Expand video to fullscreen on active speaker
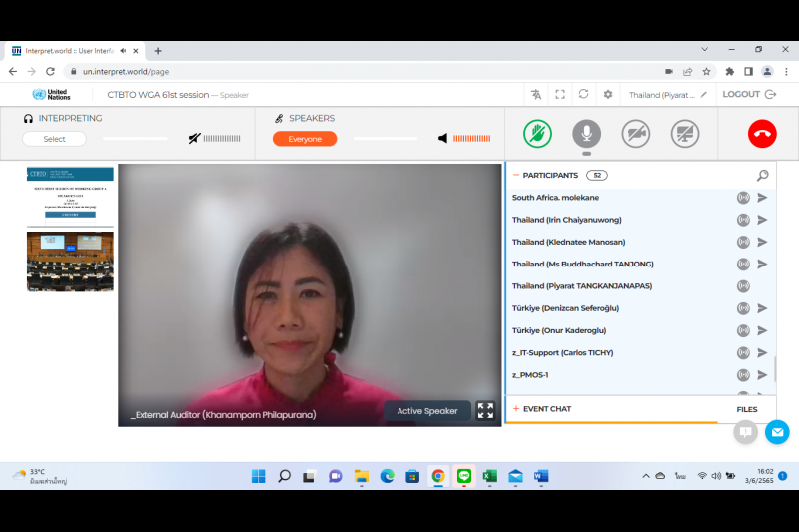The height and width of the screenshot is (532, 799). [485, 410]
